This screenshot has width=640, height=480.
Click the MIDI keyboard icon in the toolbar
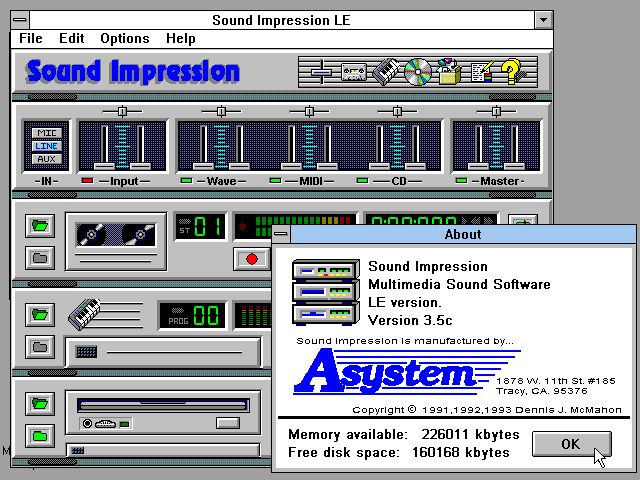386,71
